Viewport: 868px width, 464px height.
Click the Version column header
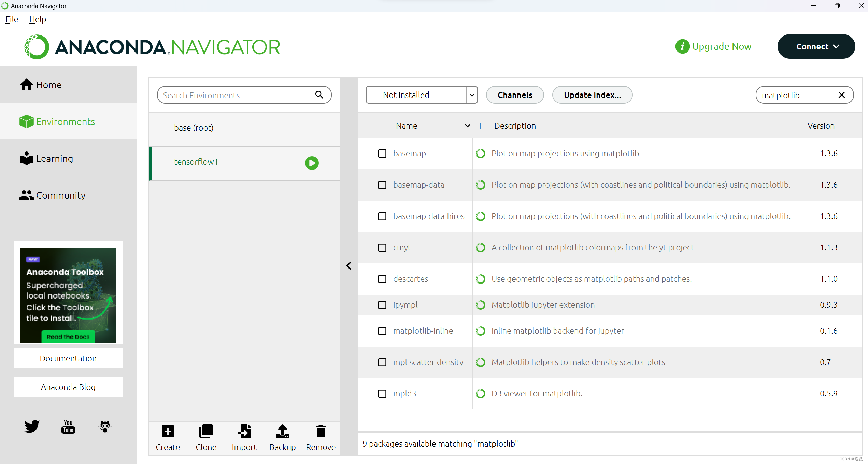(821, 126)
